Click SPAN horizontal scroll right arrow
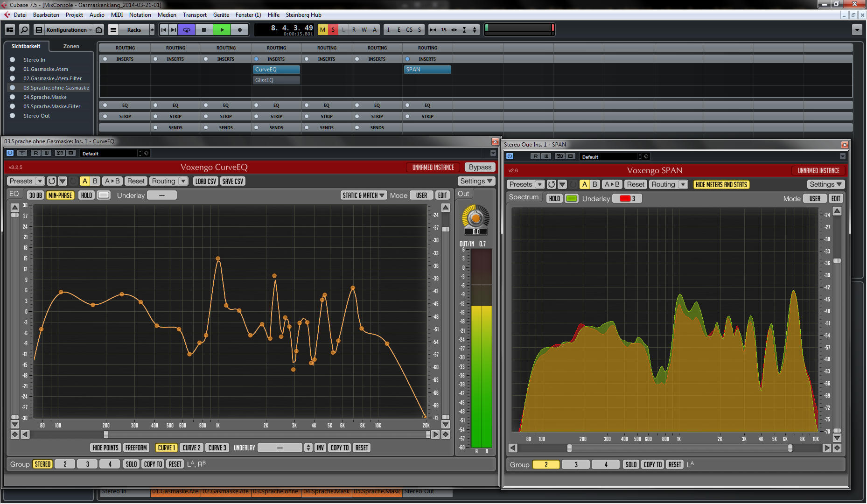The image size is (867, 504). coord(826,448)
